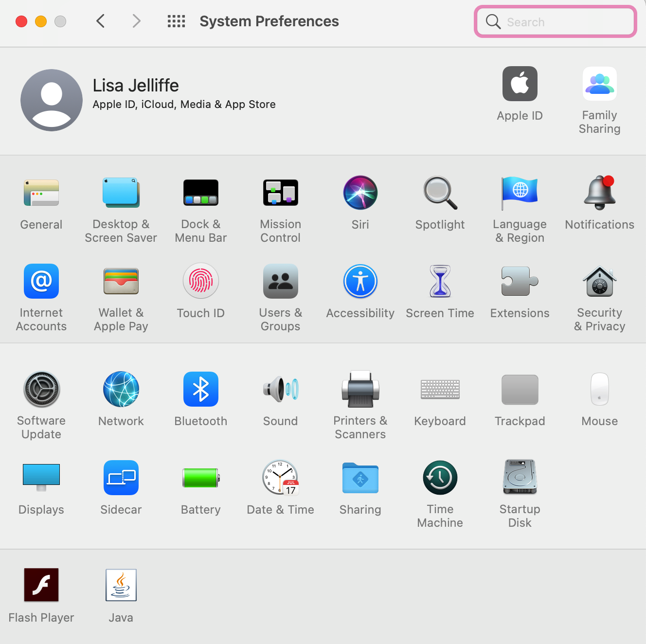Open Notifications preferences
Screen dimensions: 646x644
click(600, 193)
